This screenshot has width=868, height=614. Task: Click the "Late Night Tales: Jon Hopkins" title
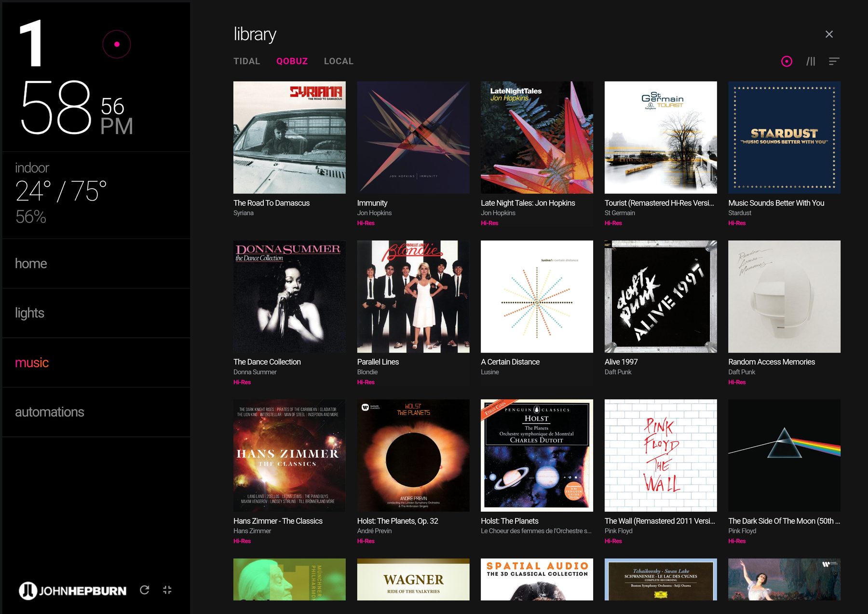pyautogui.click(x=528, y=203)
